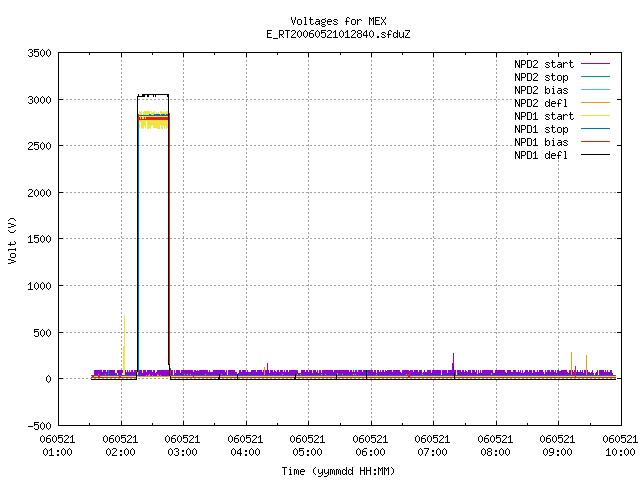Click the y-axis label 'Volt (V)'
Image resolution: width=640 pixels, height=480 pixels.
point(12,240)
